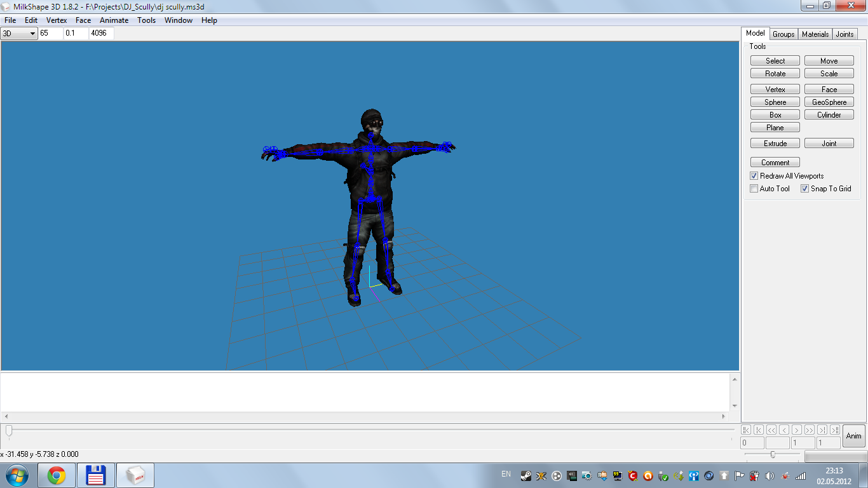Switch to the Materials tab
Screen dimensions: 868x488
[815, 34]
